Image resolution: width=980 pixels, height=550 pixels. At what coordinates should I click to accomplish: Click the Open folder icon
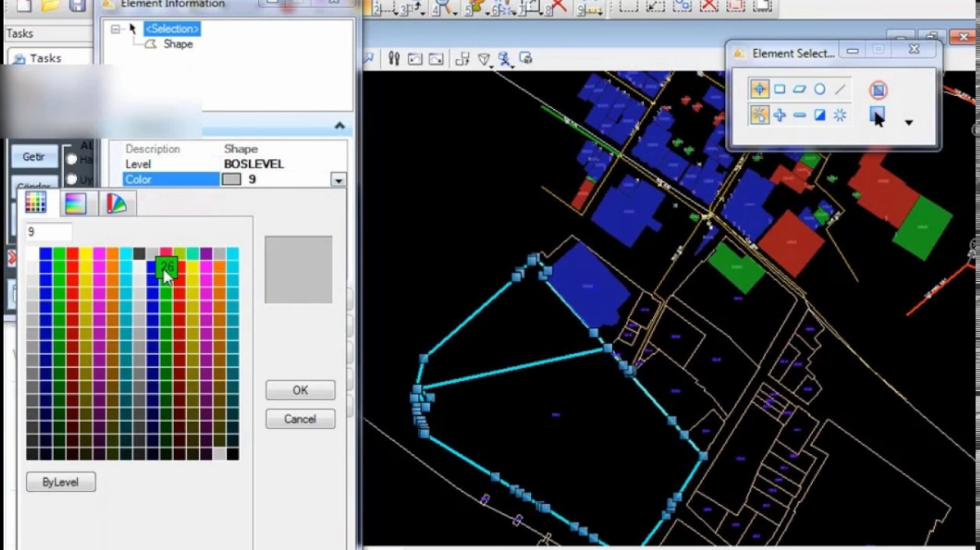pyautogui.click(x=51, y=7)
